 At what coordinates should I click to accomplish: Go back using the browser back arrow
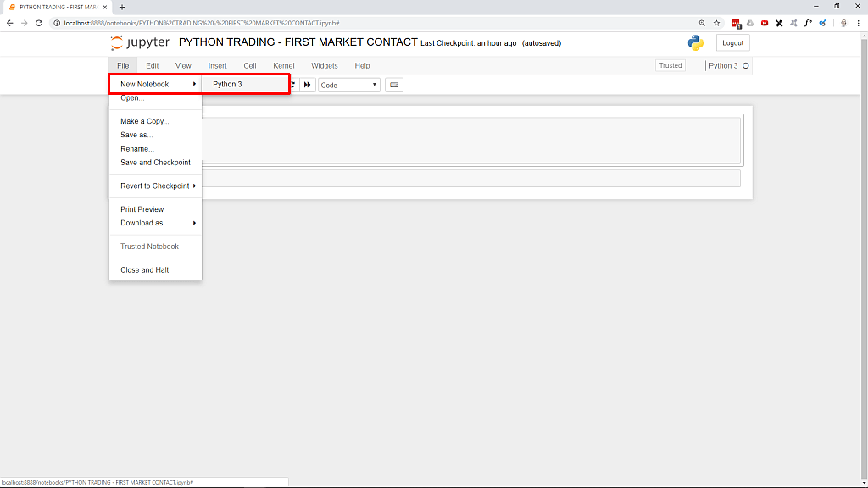(9, 23)
